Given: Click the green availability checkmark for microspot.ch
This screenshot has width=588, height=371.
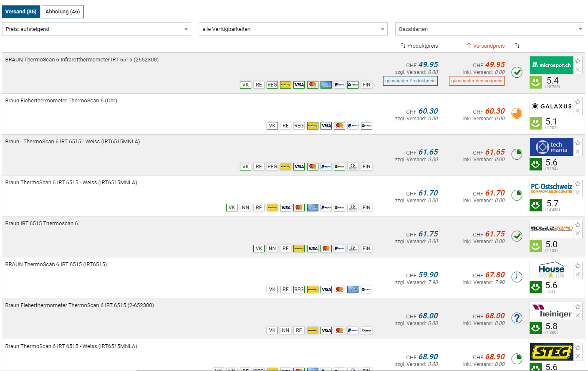Looking at the screenshot, I should coord(517,72).
